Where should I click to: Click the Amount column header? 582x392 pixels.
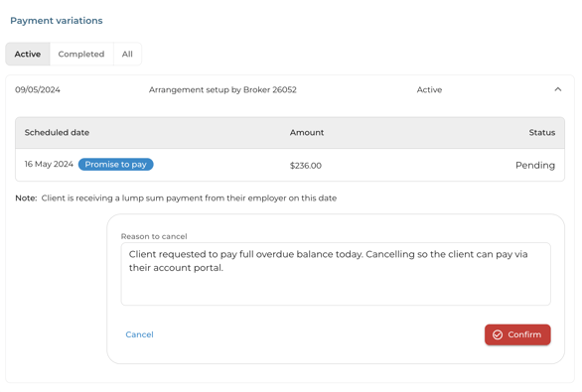307,132
